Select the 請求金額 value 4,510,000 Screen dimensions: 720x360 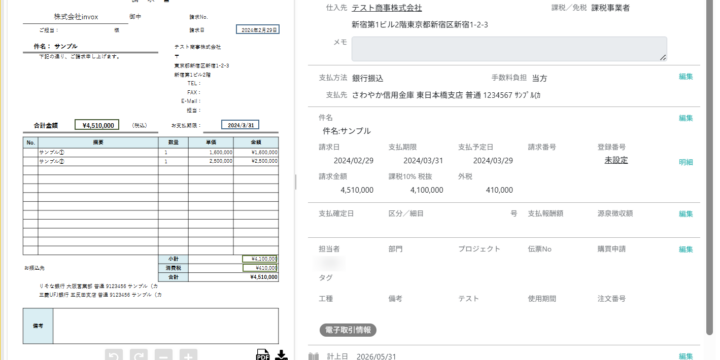[x=357, y=190]
